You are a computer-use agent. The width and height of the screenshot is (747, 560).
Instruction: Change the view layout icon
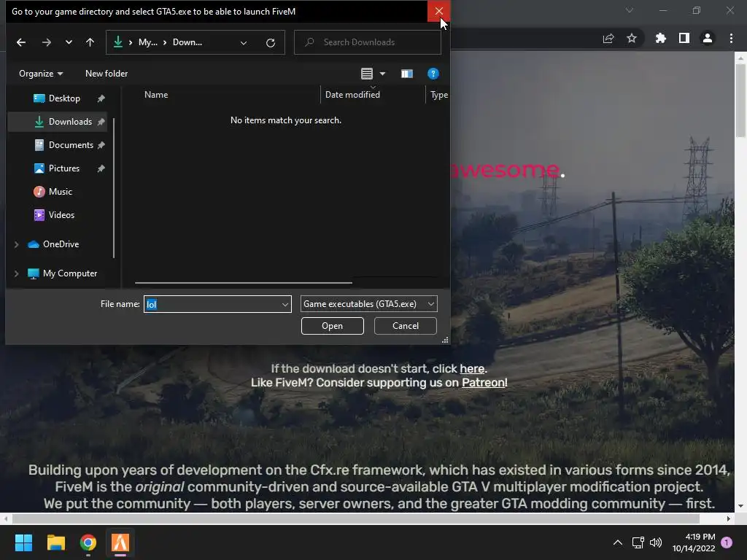367,74
